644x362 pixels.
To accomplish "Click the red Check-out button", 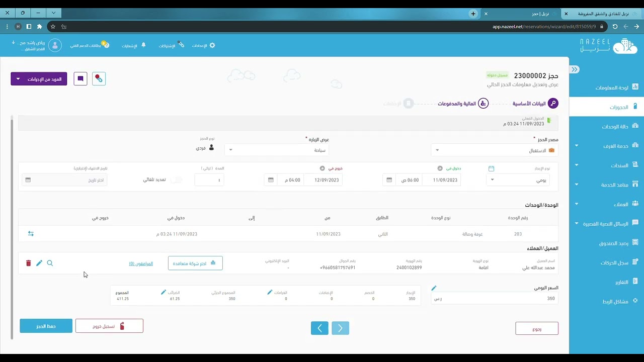I will click(109, 326).
